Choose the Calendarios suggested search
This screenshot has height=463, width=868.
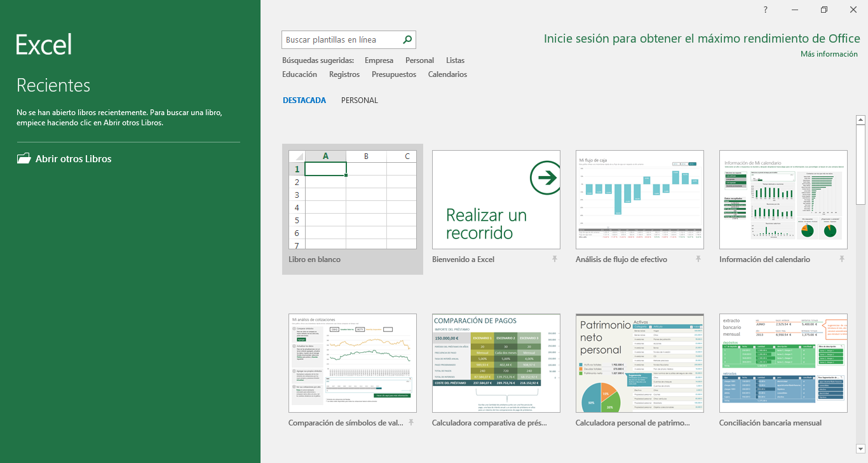447,74
